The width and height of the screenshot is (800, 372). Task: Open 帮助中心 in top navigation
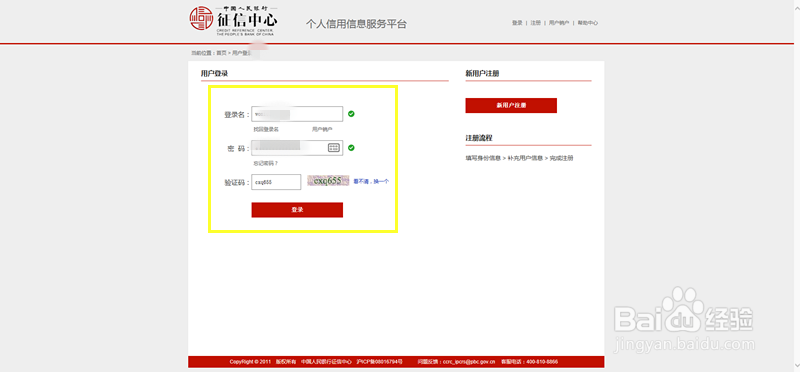(588, 23)
